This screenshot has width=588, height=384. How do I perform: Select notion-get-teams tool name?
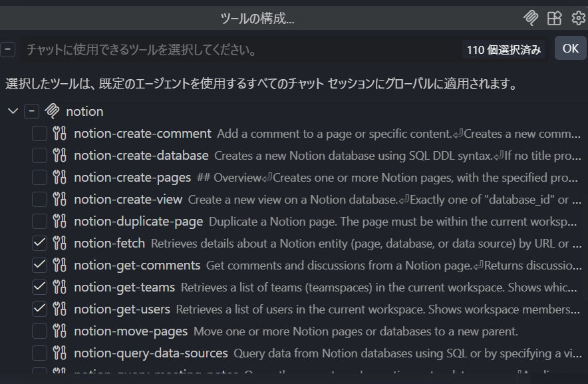click(124, 287)
